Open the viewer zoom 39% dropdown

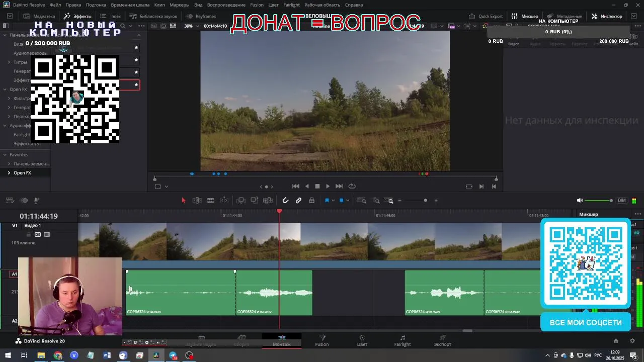tap(191, 26)
